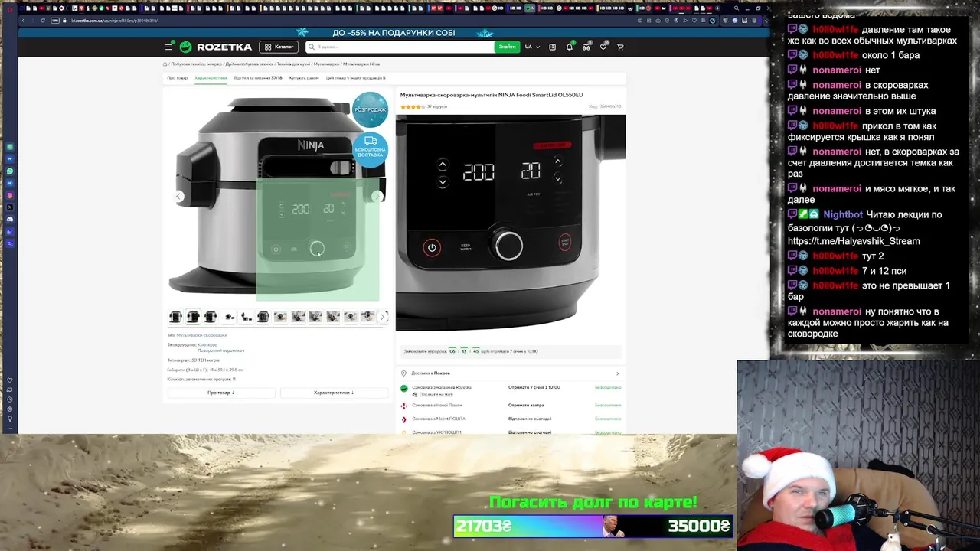
Task: Open the settings gear in left sidebar
Action: [x=10, y=409]
